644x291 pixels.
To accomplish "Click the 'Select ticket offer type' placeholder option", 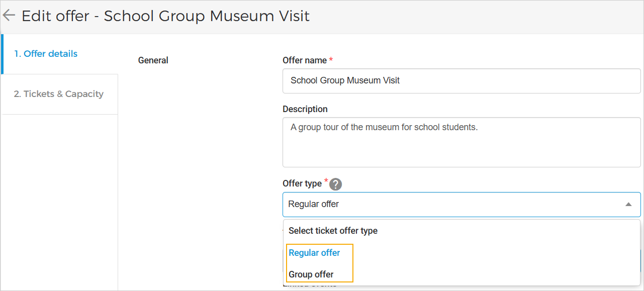I will point(333,231).
